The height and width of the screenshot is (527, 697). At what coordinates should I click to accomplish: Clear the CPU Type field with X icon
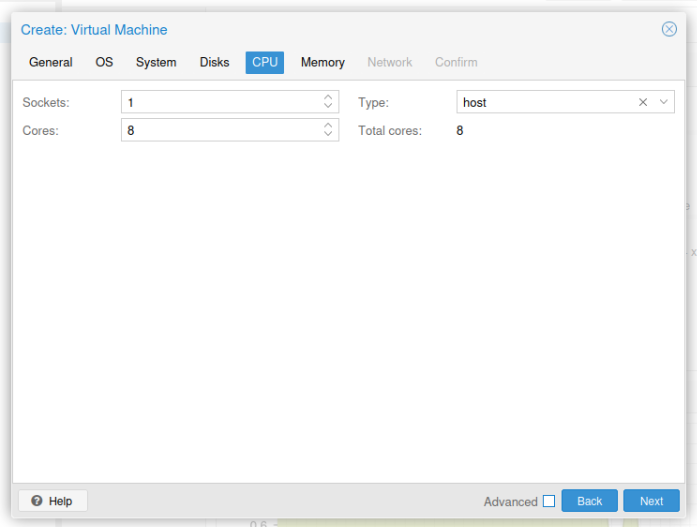click(x=643, y=102)
